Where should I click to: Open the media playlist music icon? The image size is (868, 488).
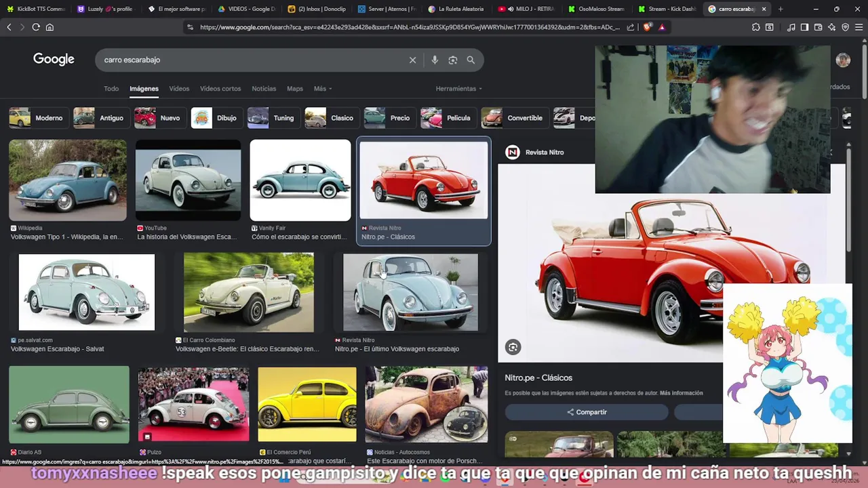(x=791, y=27)
